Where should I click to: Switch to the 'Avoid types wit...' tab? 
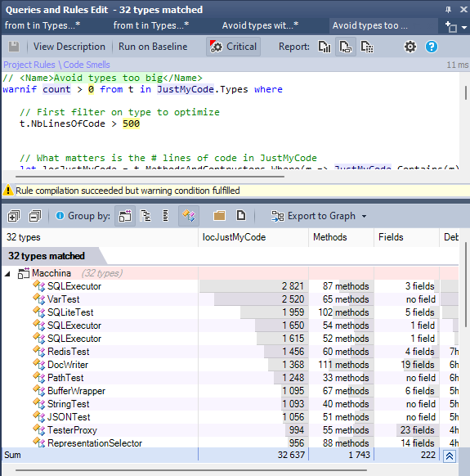[x=260, y=25]
